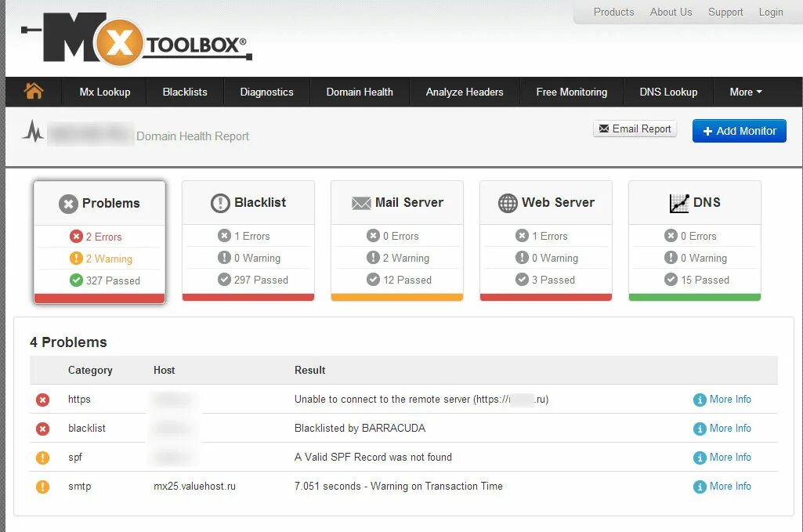Click the info icon in the https row

tap(700, 400)
